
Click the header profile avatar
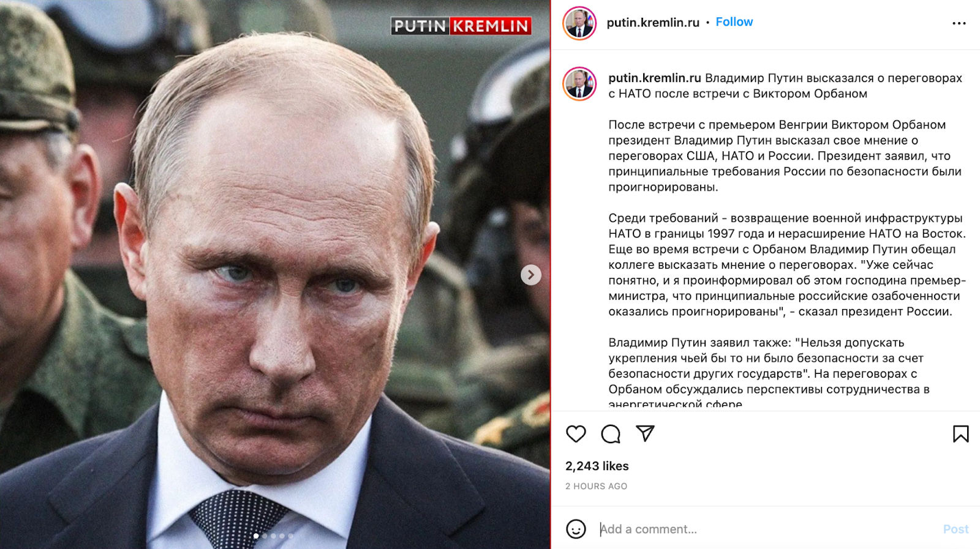(x=579, y=23)
